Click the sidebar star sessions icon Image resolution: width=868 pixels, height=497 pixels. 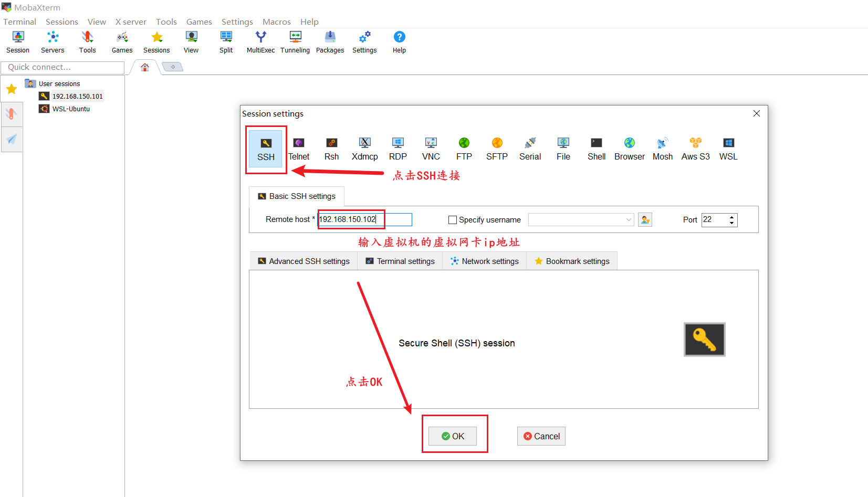pyautogui.click(x=12, y=89)
